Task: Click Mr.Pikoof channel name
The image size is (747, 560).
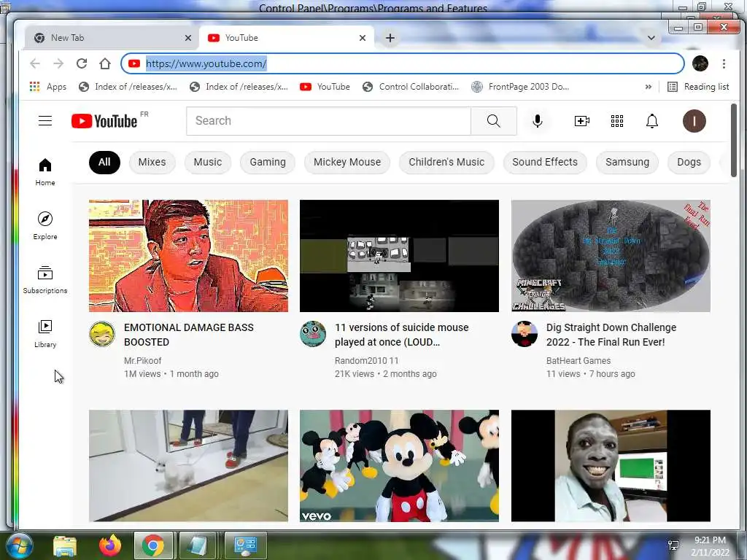Action: pyautogui.click(x=142, y=360)
